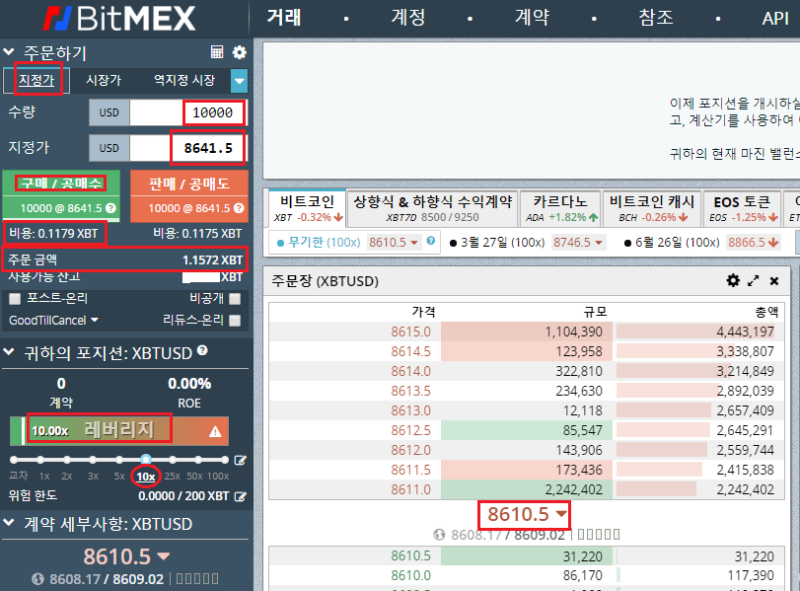Click order book bid price 8610.0

click(x=411, y=575)
